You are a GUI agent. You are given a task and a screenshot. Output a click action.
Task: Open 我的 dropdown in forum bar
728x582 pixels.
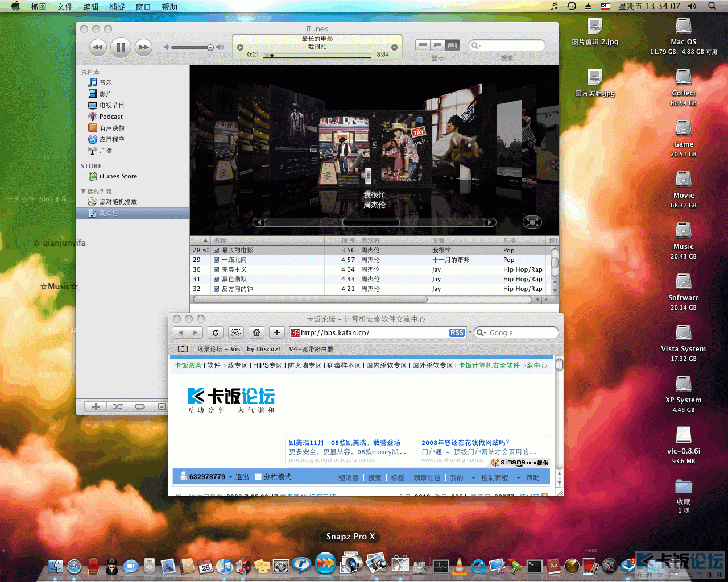coord(474,478)
